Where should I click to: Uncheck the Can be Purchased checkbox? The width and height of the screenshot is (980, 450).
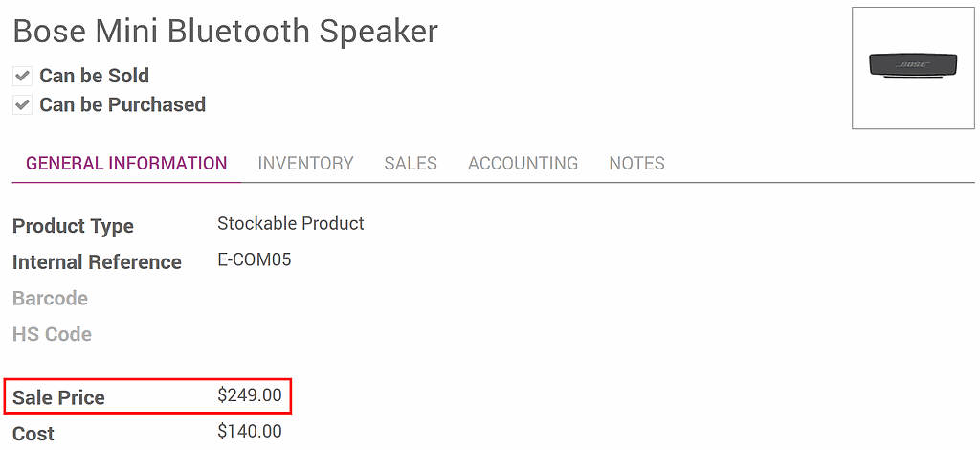22,105
